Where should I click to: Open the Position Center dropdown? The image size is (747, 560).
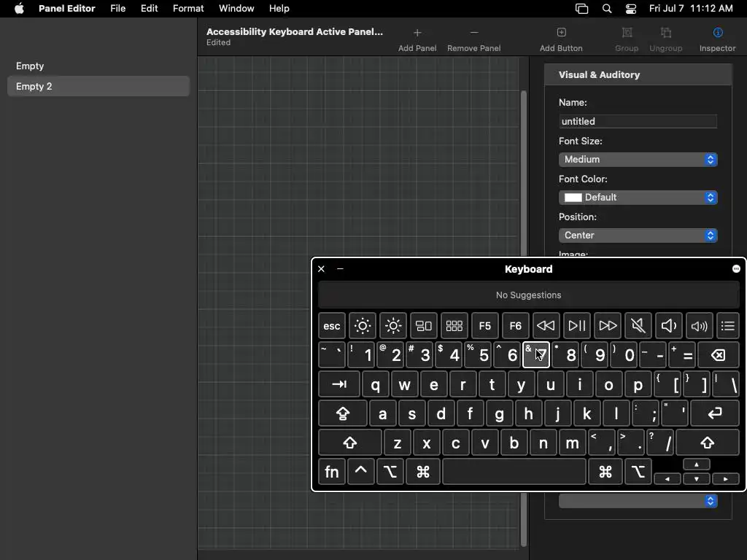[x=638, y=236]
